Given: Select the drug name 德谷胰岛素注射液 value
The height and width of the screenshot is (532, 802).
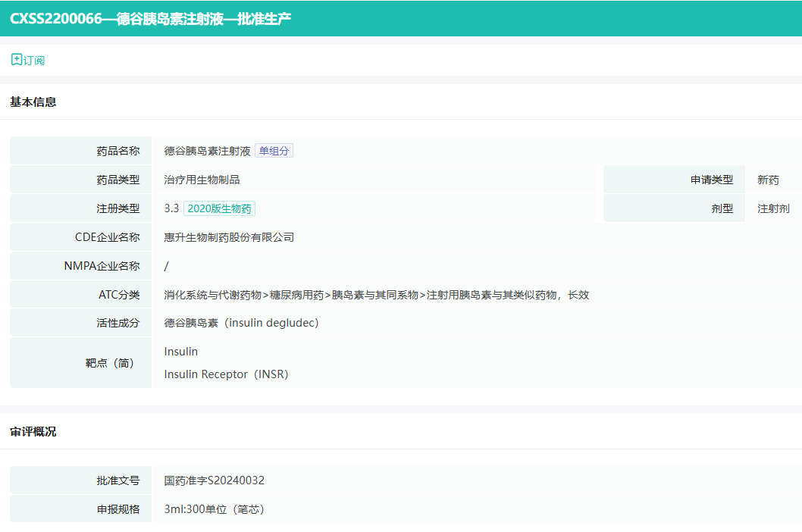Looking at the screenshot, I should click(x=207, y=151).
